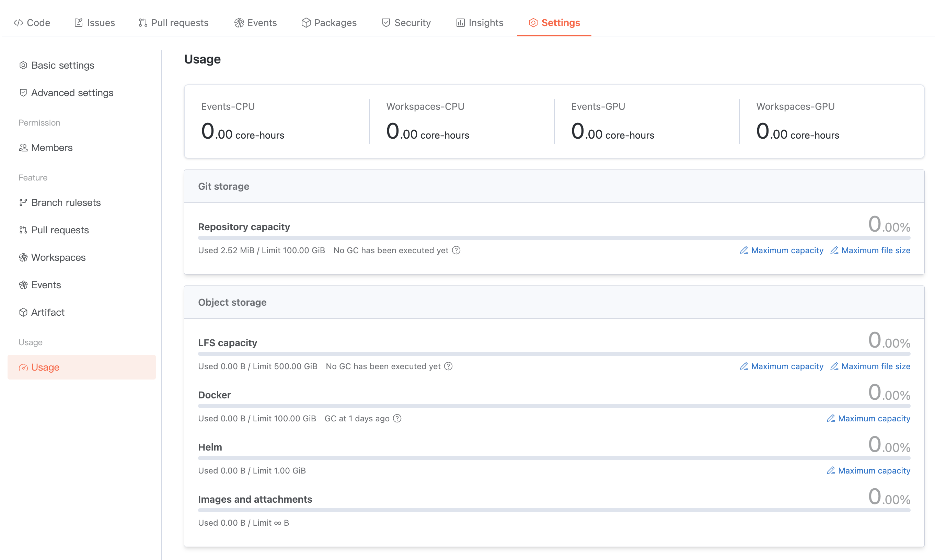Click the Repository capacity progress bar
The width and height of the screenshot is (935, 560).
[554, 238]
